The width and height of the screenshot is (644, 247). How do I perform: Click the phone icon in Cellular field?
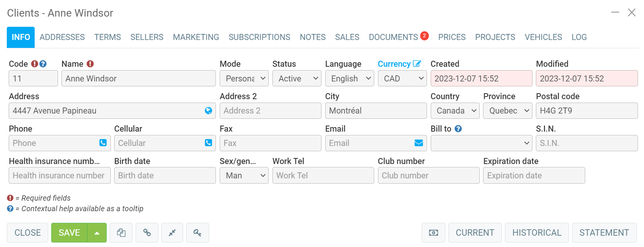pos(208,143)
